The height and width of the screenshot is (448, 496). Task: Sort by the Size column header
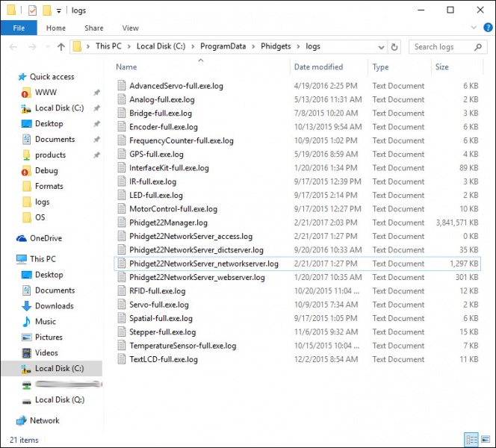pyautogui.click(x=442, y=66)
